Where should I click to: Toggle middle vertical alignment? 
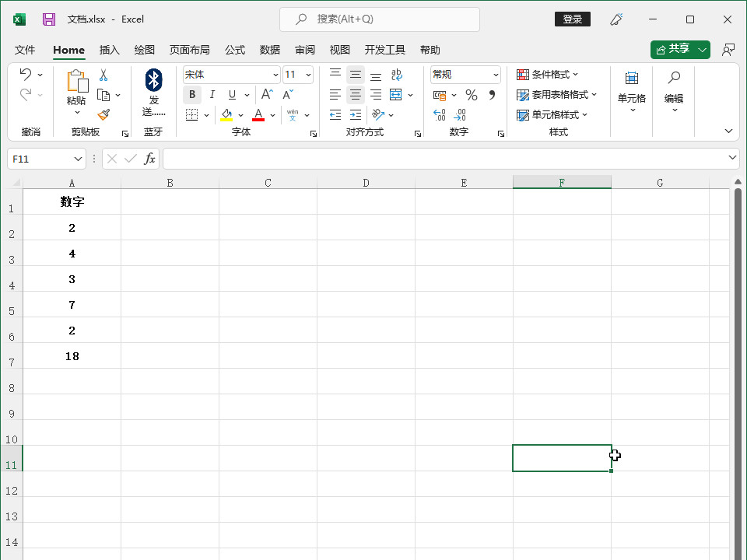tap(356, 75)
